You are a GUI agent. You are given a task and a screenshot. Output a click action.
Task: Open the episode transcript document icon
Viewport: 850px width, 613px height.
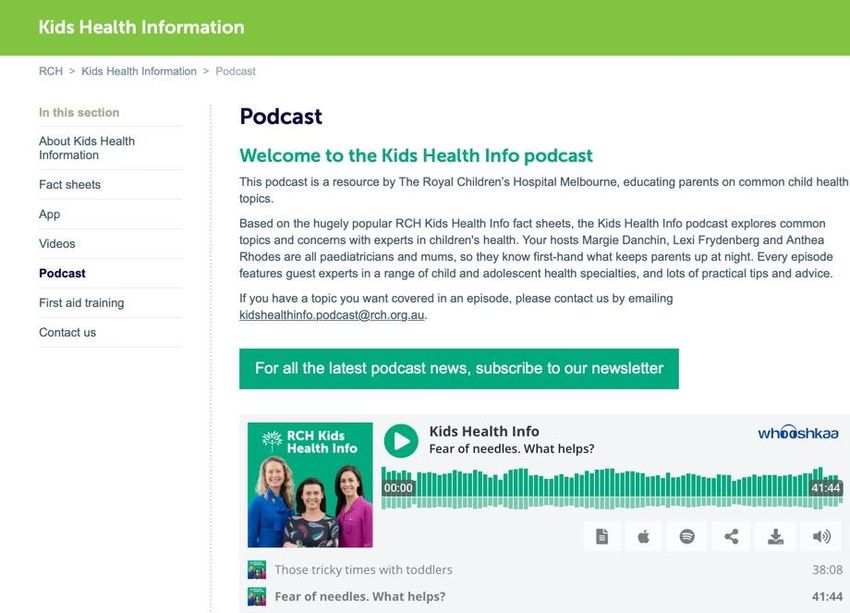click(x=602, y=537)
